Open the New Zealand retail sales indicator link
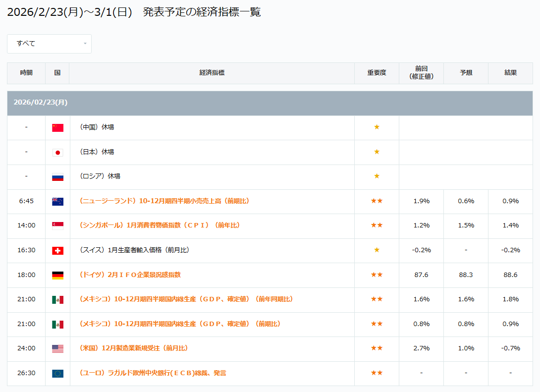The height and width of the screenshot is (392, 540). [164, 201]
